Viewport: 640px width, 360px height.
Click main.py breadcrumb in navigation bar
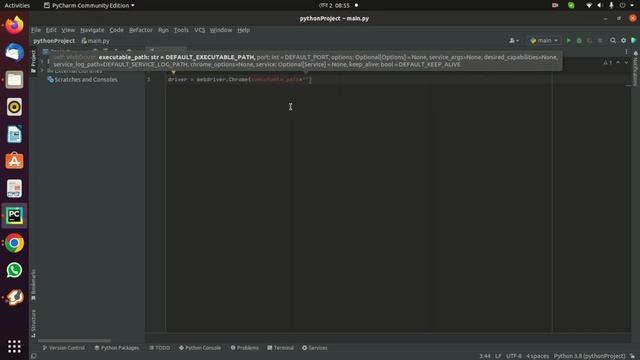pyautogui.click(x=96, y=41)
